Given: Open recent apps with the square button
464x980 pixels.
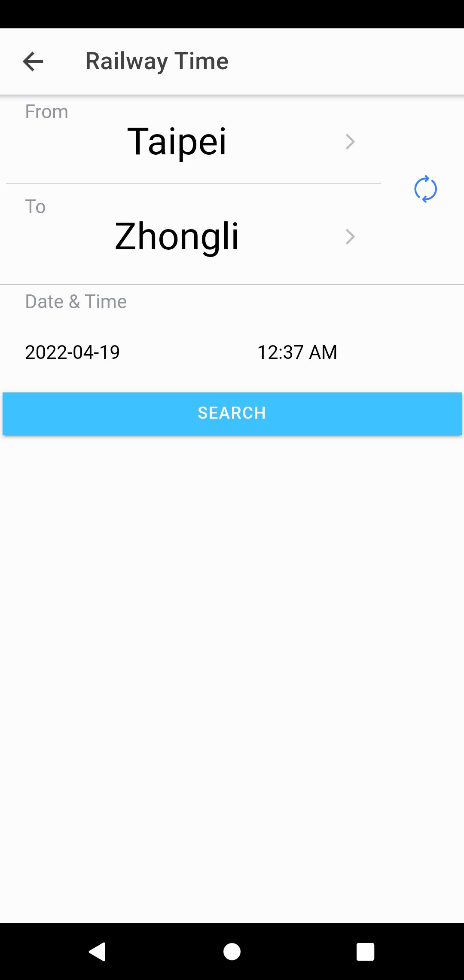Looking at the screenshot, I should click(365, 952).
